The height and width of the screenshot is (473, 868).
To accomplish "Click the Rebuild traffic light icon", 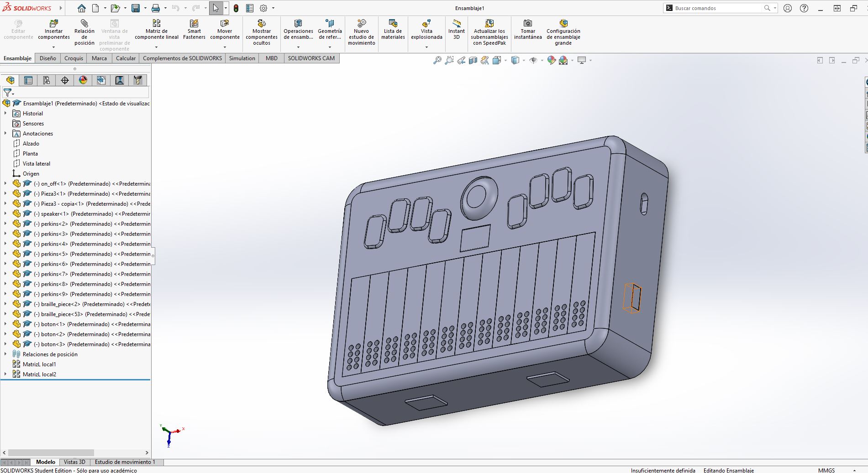I will pyautogui.click(x=236, y=8).
